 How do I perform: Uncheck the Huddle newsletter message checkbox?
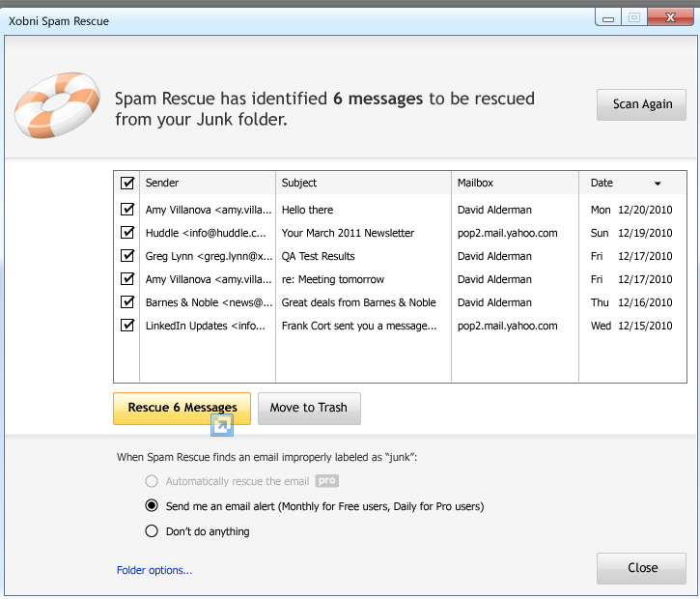(x=127, y=233)
